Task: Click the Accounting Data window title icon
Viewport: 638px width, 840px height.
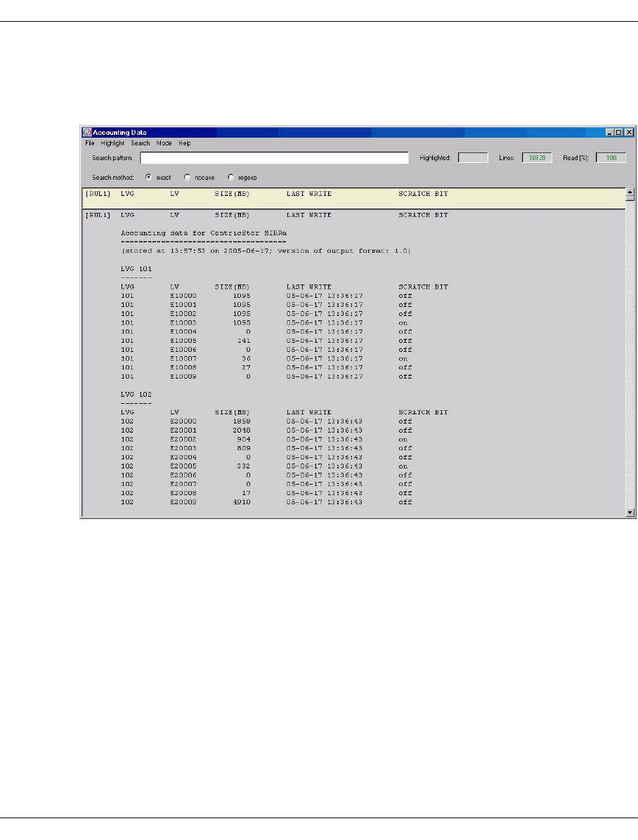Action: (x=87, y=132)
